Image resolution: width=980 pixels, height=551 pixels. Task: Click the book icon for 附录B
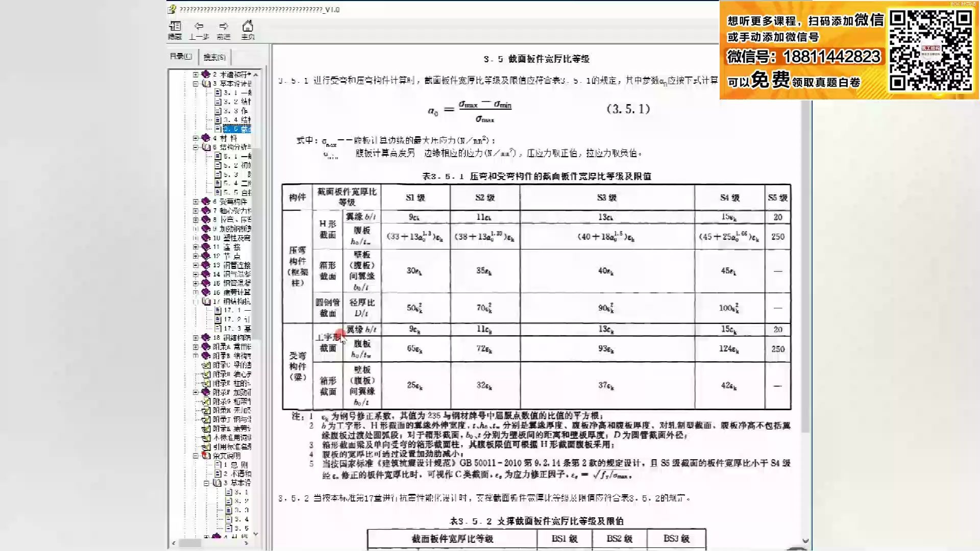[206, 356]
